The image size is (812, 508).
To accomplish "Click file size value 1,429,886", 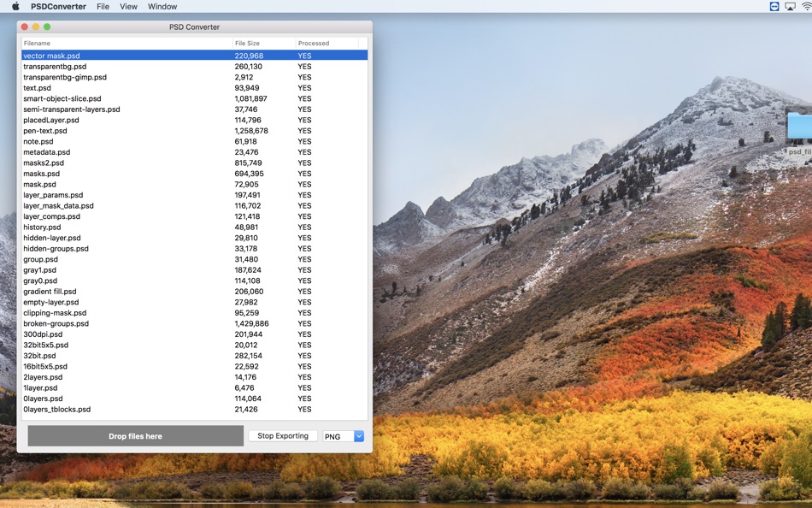I will (x=251, y=323).
